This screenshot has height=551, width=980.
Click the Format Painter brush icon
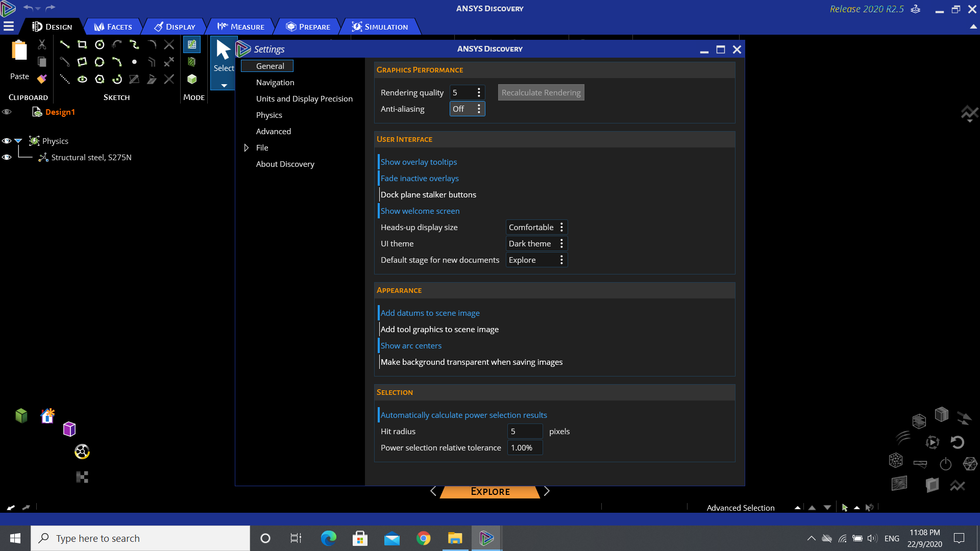click(x=42, y=79)
